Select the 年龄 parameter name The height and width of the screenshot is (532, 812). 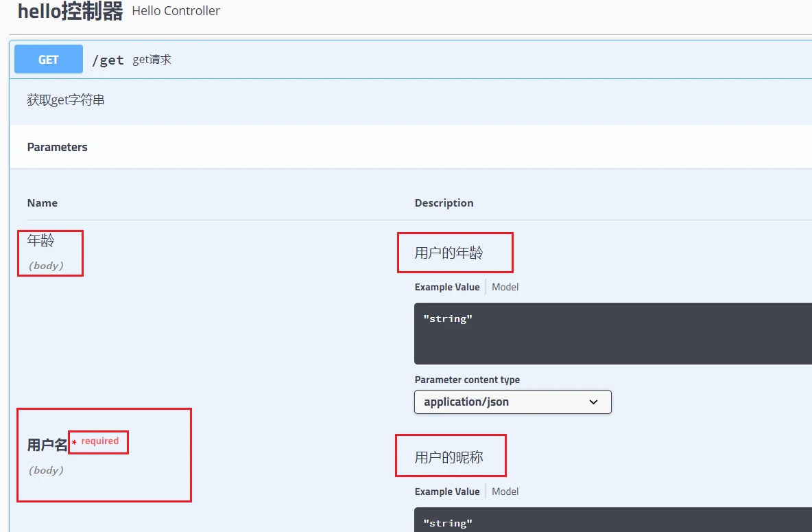click(41, 241)
